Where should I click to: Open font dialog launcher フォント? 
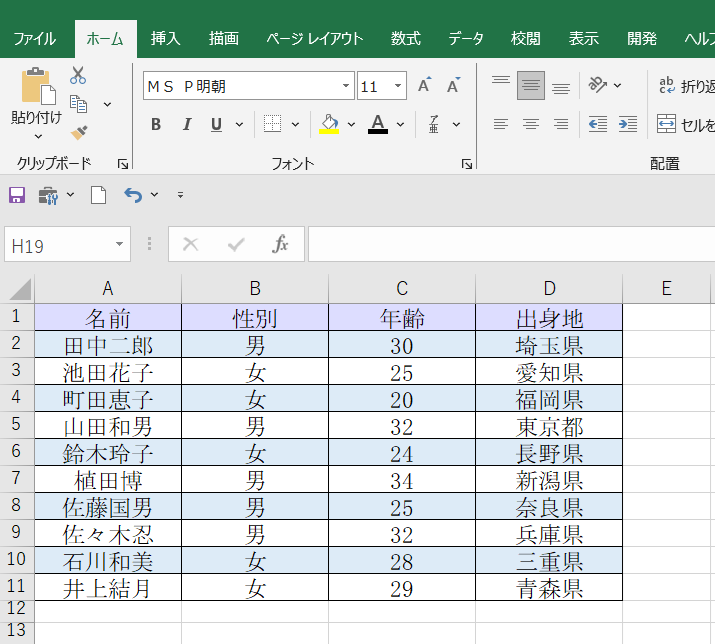[466, 164]
